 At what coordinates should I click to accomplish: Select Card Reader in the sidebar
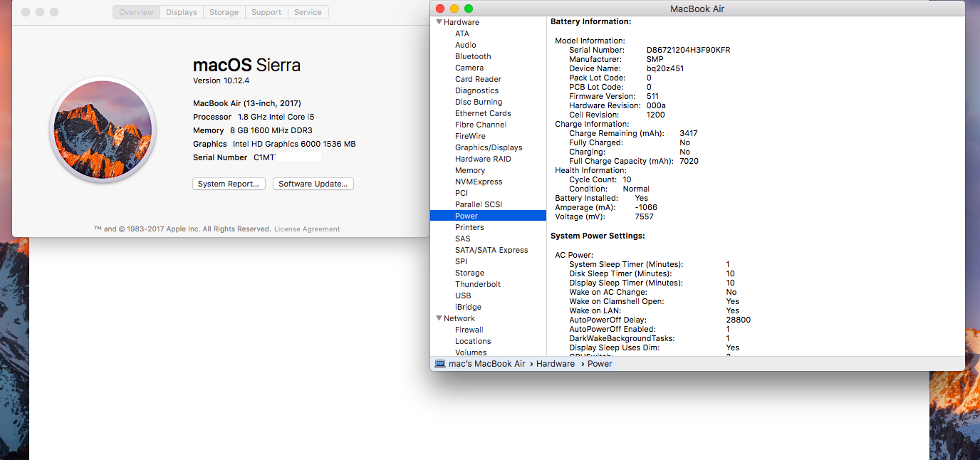(478, 79)
